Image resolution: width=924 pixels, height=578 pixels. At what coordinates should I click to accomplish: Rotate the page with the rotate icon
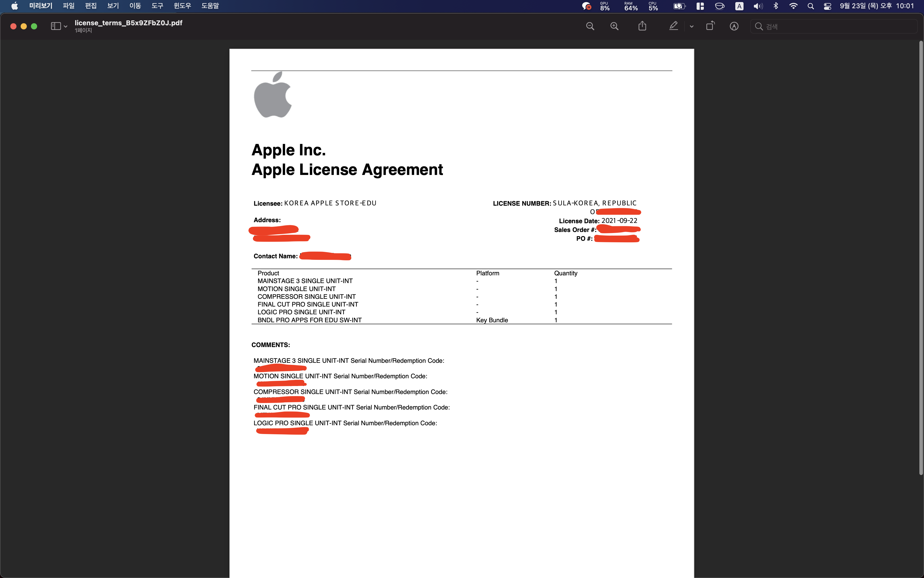point(710,26)
